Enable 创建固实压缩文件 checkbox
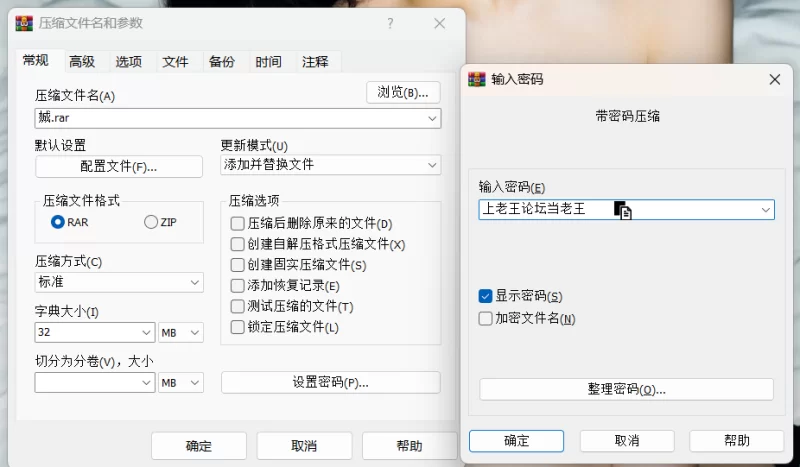Image resolution: width=800 pixels, height=467 pixels. tap(237, 265)
